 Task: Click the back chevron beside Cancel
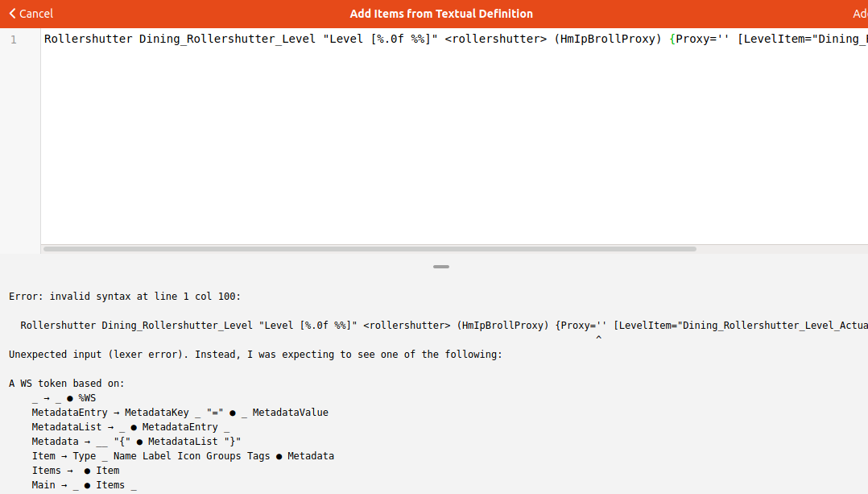[12, 14]
